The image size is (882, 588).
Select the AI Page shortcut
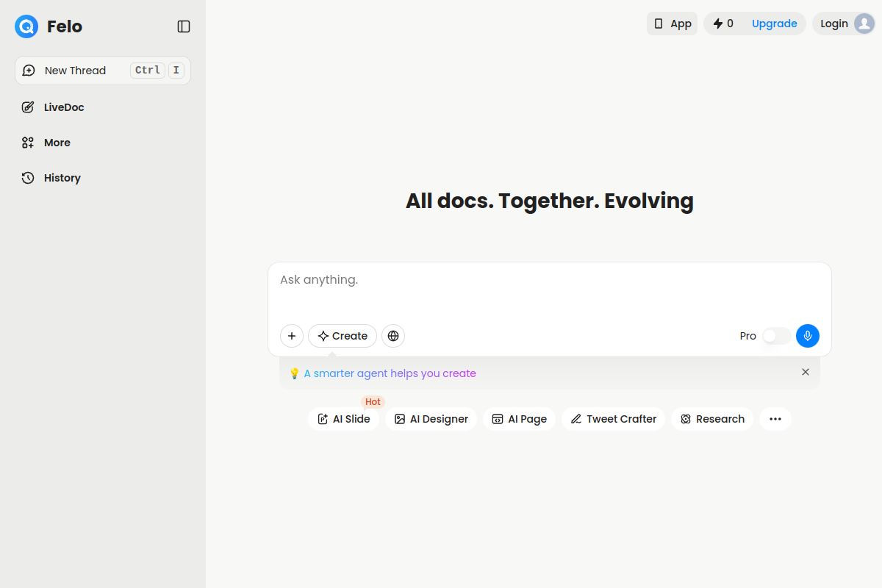click(x=520, y=419)
